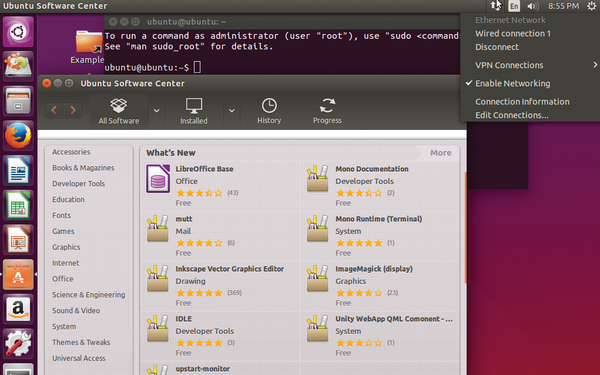Click the network indicator in top panel
Image resolution: width=600 pixels, height=375 pixels.
pos(496,6)
